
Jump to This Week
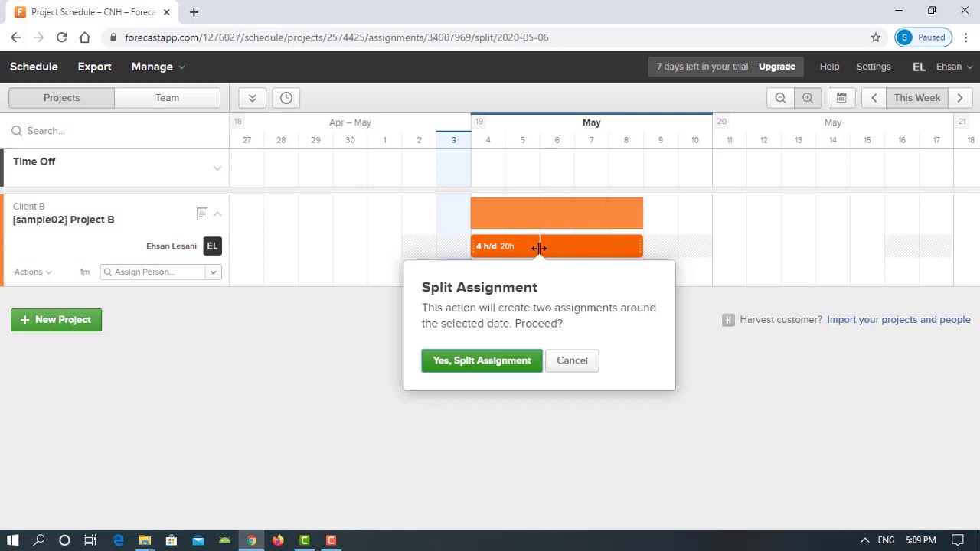coord(916,98)
